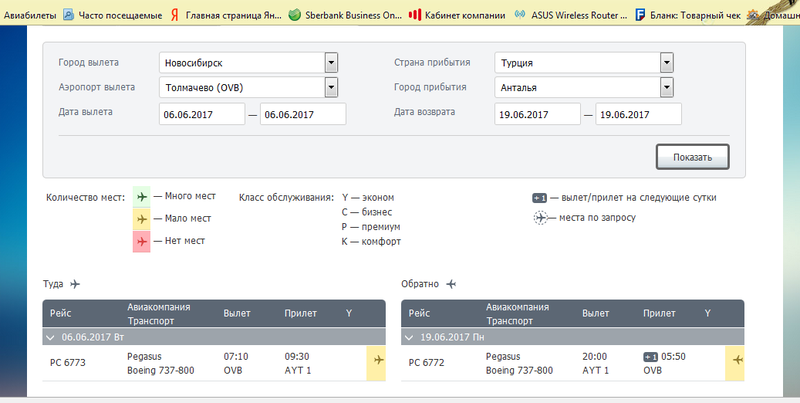The width and height of the screenshot is (800, 403).
Task: Click the yellow 'Мало мест' legend icon
Action: click(142, 219)
